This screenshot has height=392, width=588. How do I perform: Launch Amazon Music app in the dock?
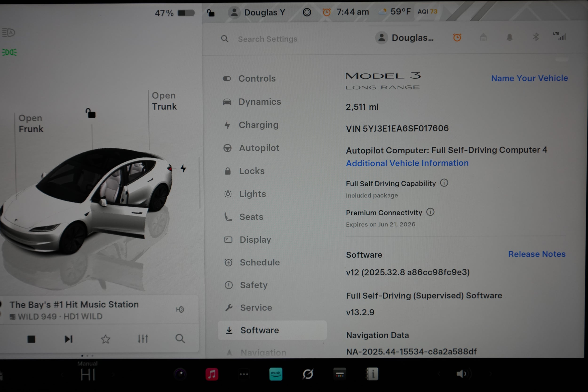[276, 374]
